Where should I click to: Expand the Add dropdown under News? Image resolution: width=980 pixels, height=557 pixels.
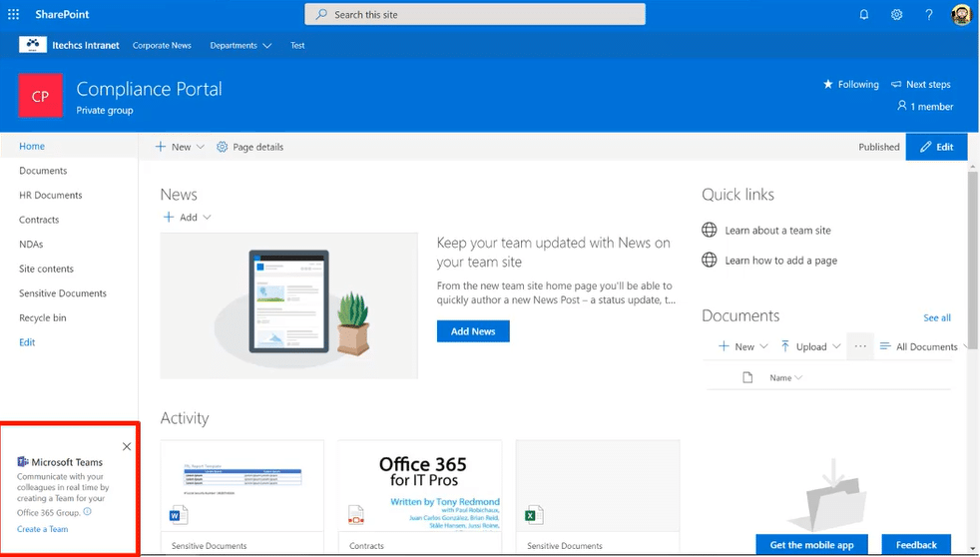click(x=187, y=217)
